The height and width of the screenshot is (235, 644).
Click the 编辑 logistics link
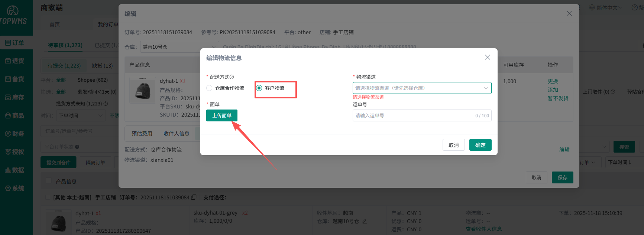tap(564, 150)
